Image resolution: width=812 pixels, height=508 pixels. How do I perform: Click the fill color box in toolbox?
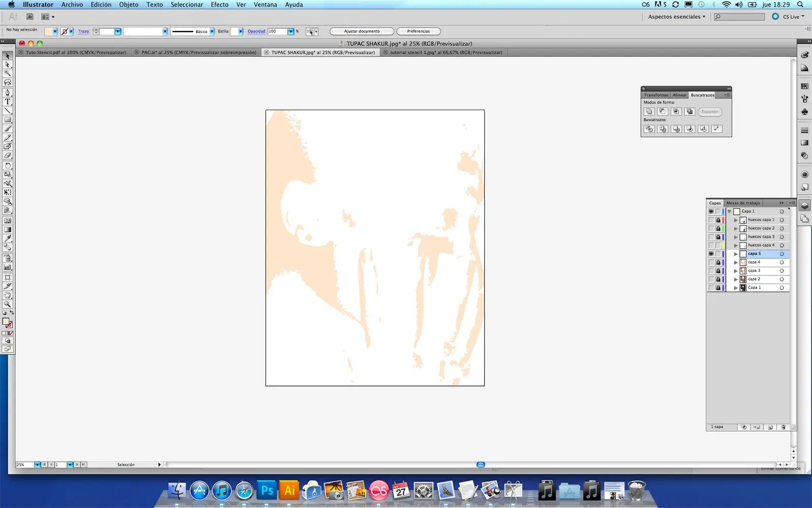pyautogui.click(x=6, y=322)
